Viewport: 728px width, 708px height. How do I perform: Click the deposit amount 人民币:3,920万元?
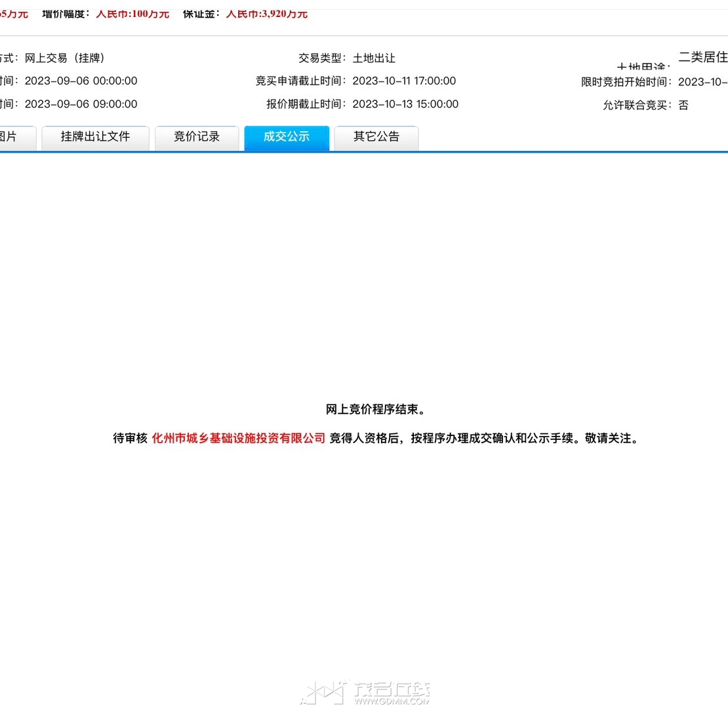coord(266,14)
